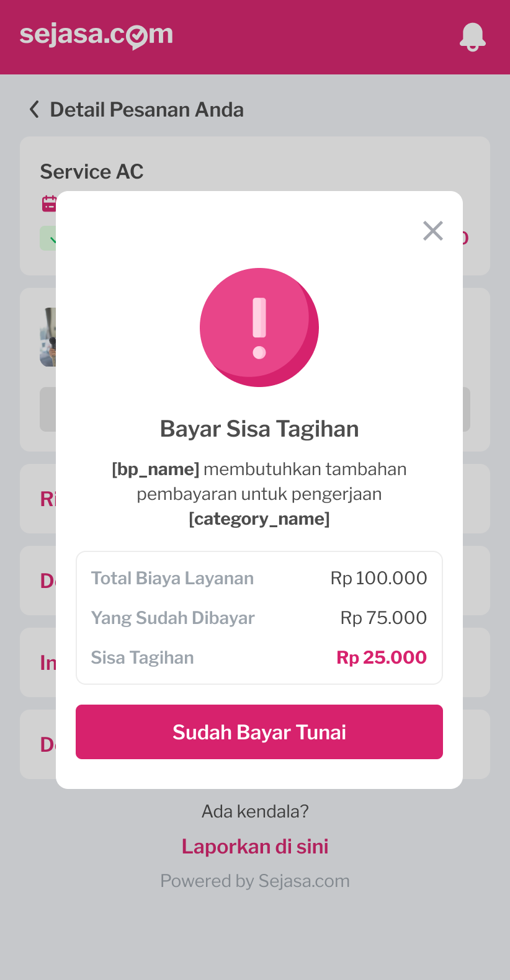Go back using the chevron arrow
510x980 pixels.
[x=34, y=110]
